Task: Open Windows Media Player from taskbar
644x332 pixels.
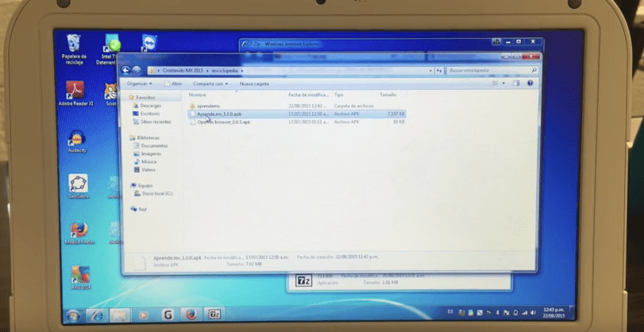Action: click(x=144, y=315)
